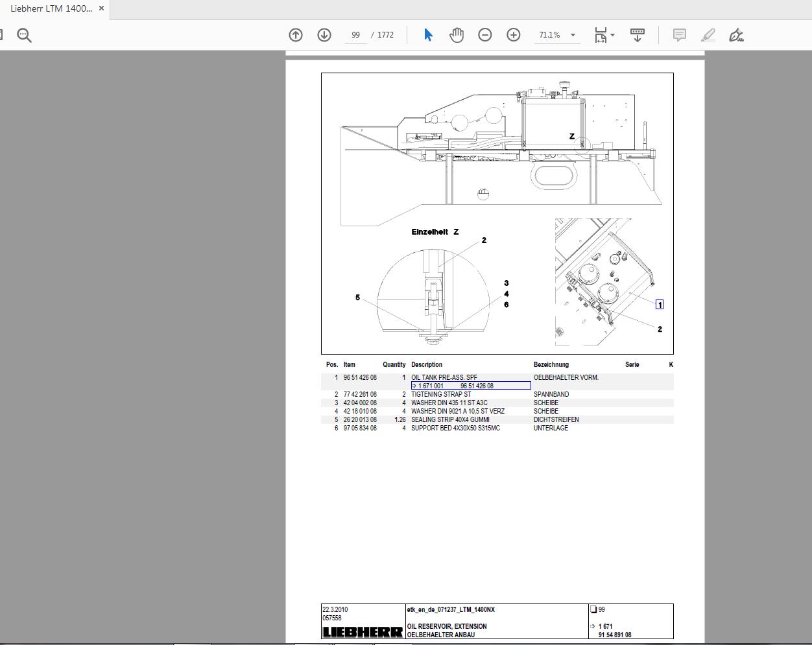Click the find text magnifier icon

[24, 35]
